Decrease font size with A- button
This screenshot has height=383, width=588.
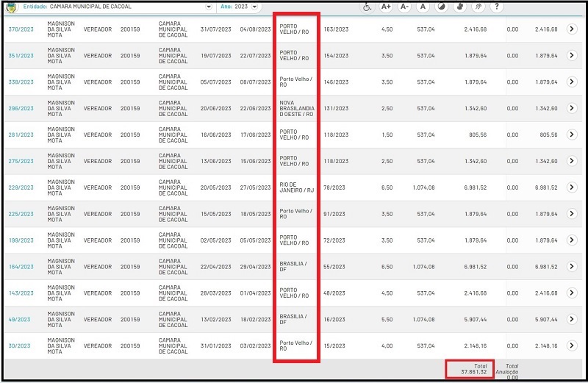coord(404,7)
